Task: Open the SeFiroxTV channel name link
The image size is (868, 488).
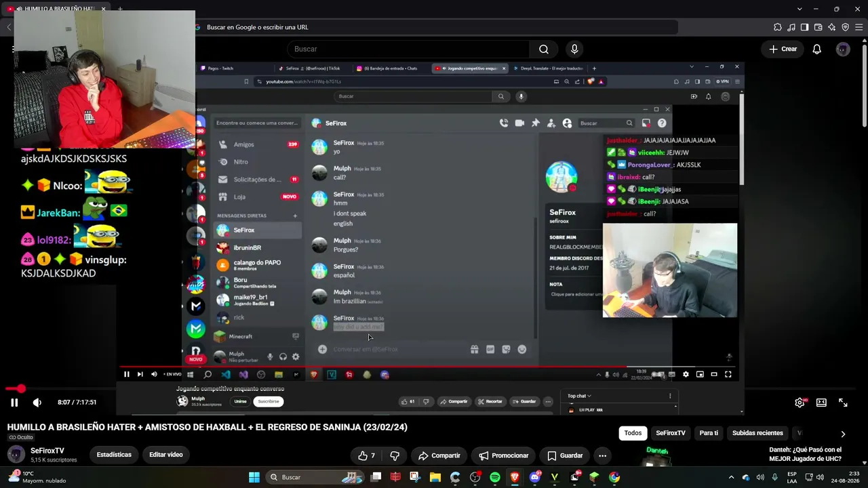Action: tap(47, 451)
